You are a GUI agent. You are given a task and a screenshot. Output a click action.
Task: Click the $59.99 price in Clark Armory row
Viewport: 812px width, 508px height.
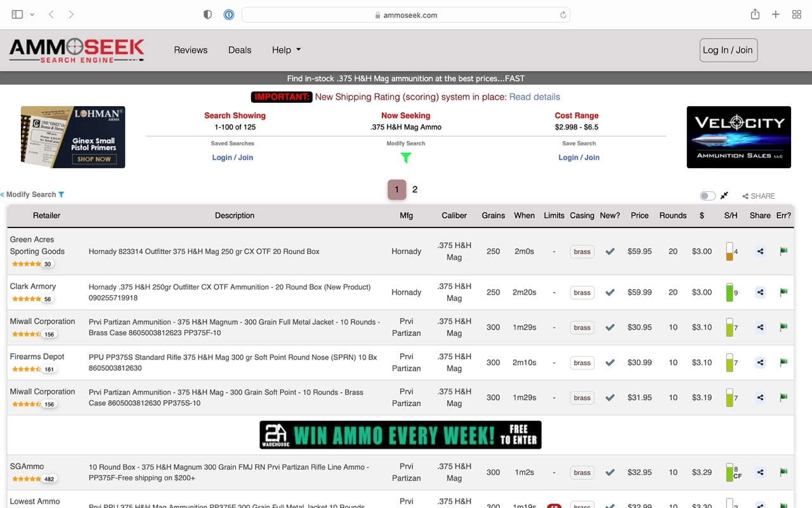(x=639, y=292)
